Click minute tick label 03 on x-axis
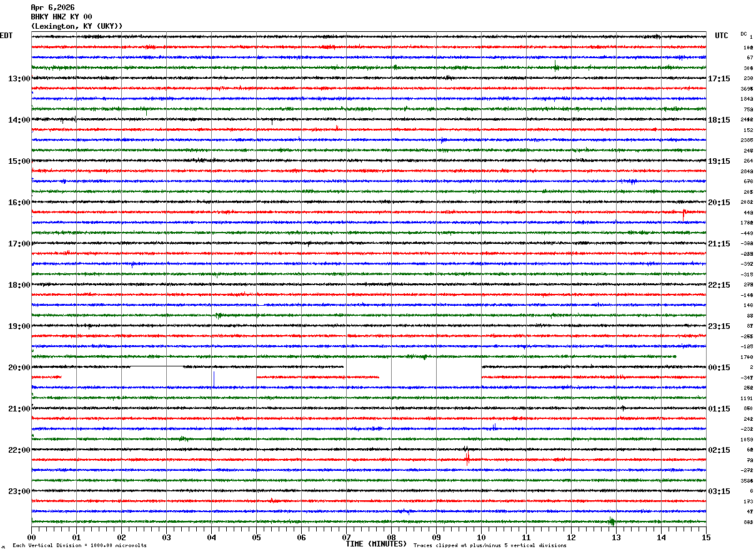 (166, 537)
